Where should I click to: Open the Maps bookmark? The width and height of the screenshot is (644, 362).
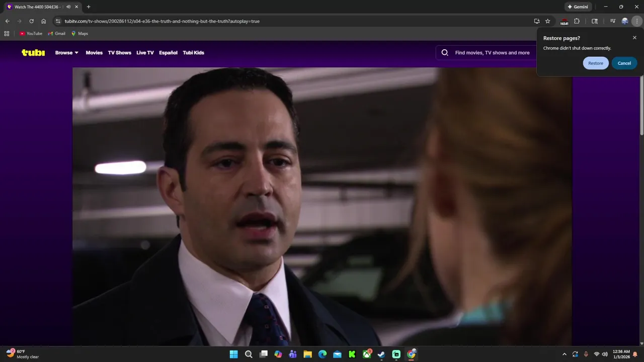(79, 34)
